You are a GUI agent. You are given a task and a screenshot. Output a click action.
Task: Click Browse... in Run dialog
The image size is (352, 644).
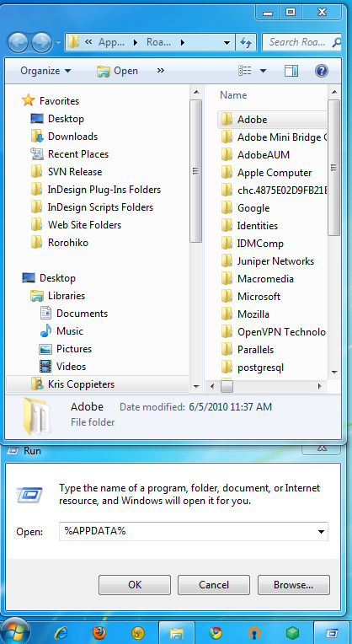click(293, 585)
